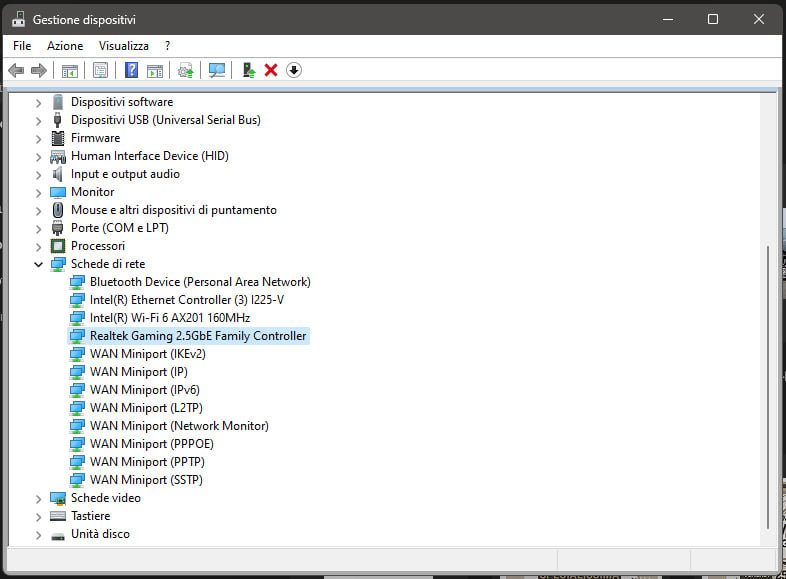Click the Firmware chip icon
The height and width of the screenshot is (579, 786).
[x=58, y=138]
